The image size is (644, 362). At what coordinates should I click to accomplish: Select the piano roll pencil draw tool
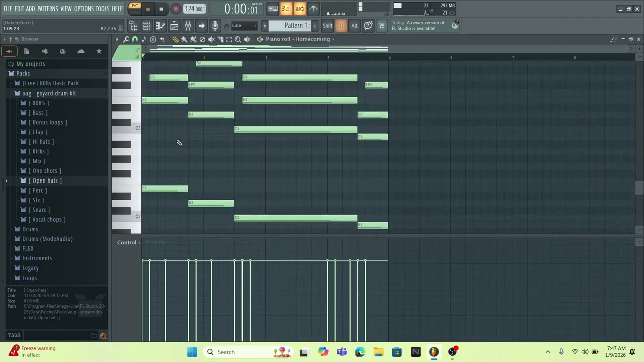[175, 39]
